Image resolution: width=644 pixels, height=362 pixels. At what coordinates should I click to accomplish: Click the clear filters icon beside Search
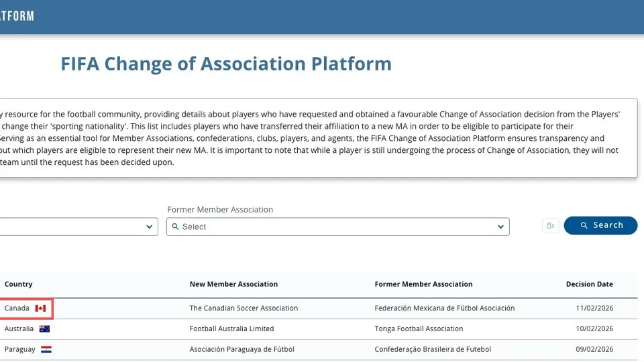pyautogui.click(x=551, y=225)
